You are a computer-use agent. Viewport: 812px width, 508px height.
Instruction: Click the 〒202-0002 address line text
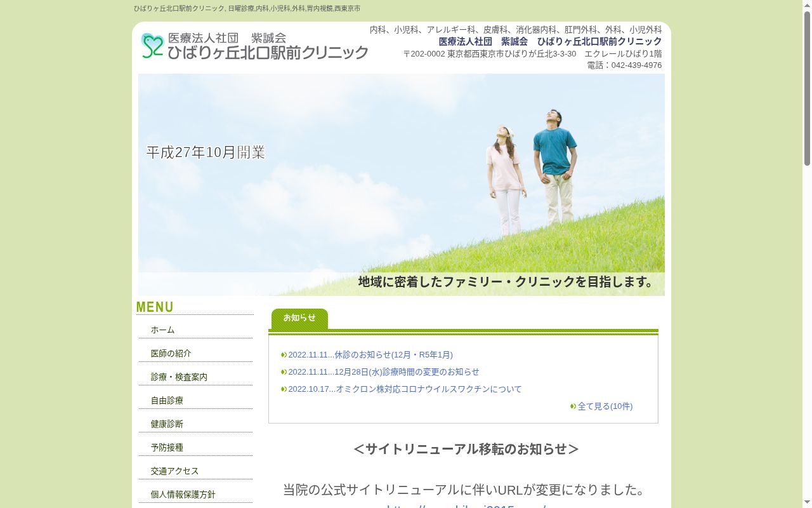click(x=532, y=54)
